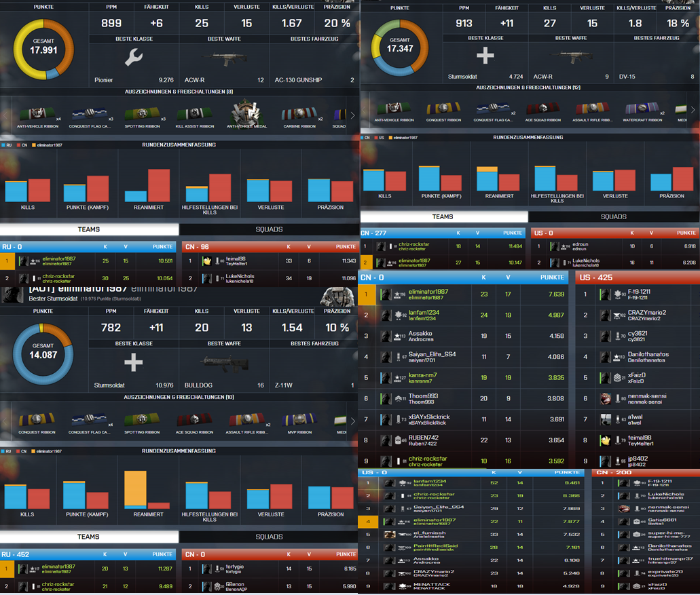
Task: Switch to SQUADS tab in 17.991 report
Action: [269, 229]
